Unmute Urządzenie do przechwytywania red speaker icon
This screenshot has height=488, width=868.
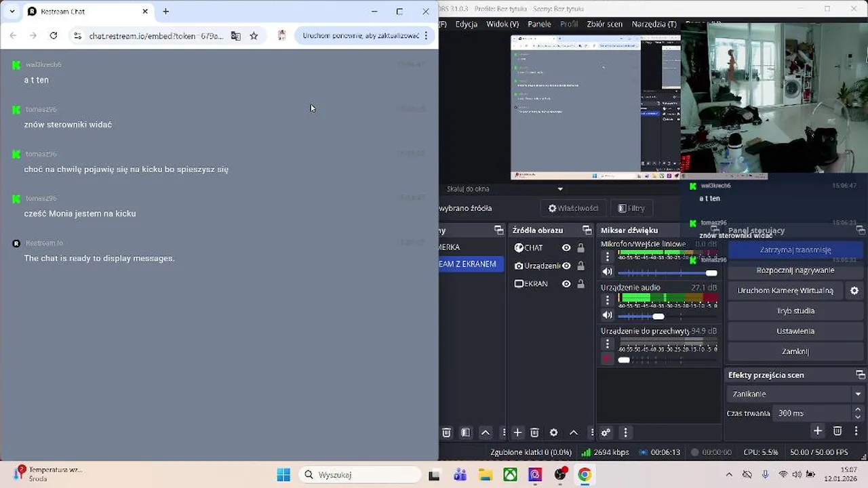pos(608,359)
